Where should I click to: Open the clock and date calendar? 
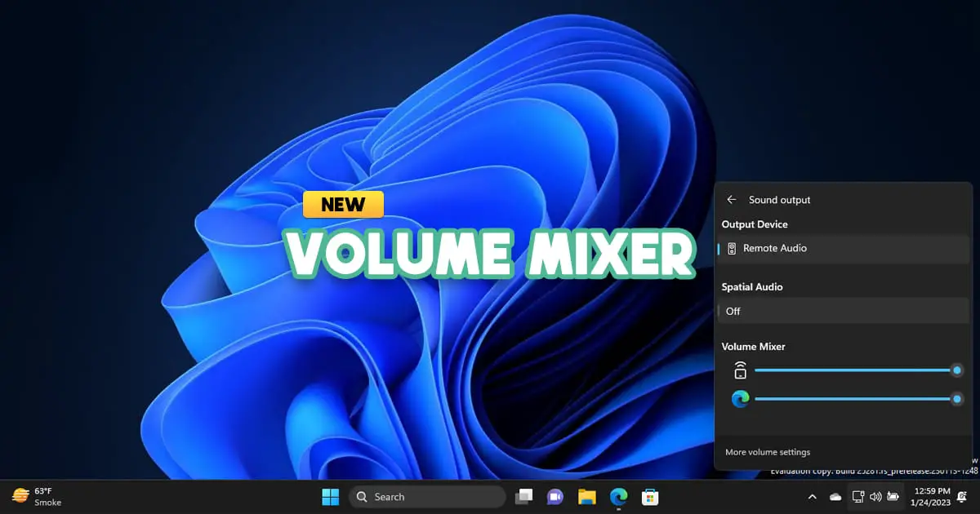coord(931,497)
